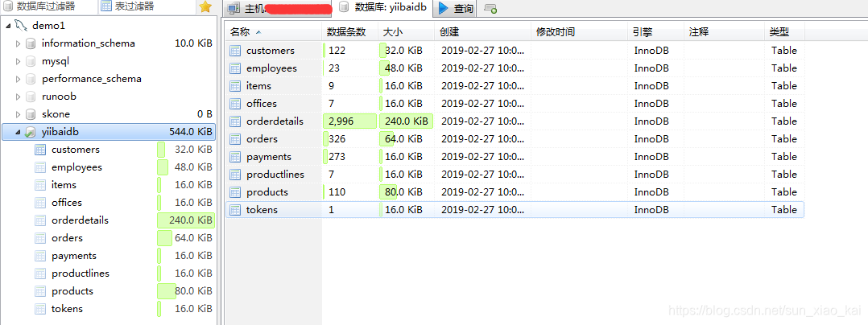Open the 表过滤器 filter field
The width and height of the screenshot is (868, 325).
pyautogui.click(x=147, y=6)
